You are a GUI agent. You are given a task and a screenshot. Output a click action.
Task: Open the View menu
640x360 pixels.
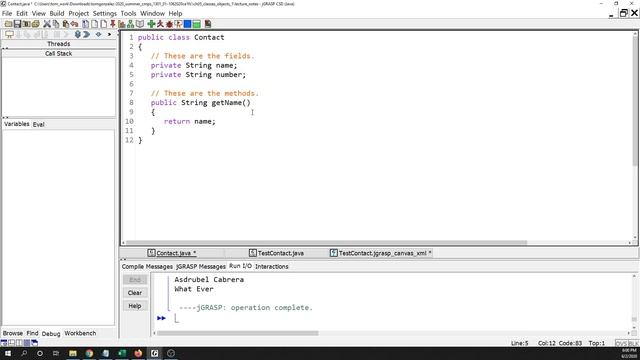(38, 13)
